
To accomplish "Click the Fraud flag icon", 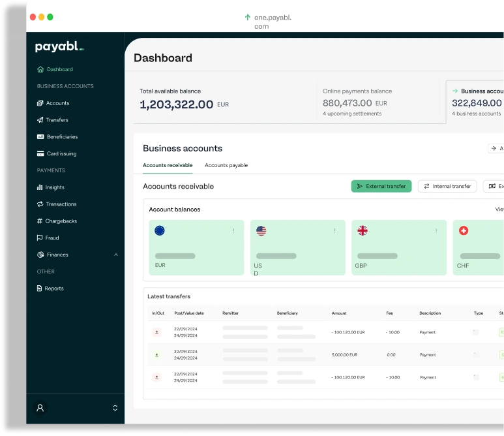I will click(x=40, y=238).
